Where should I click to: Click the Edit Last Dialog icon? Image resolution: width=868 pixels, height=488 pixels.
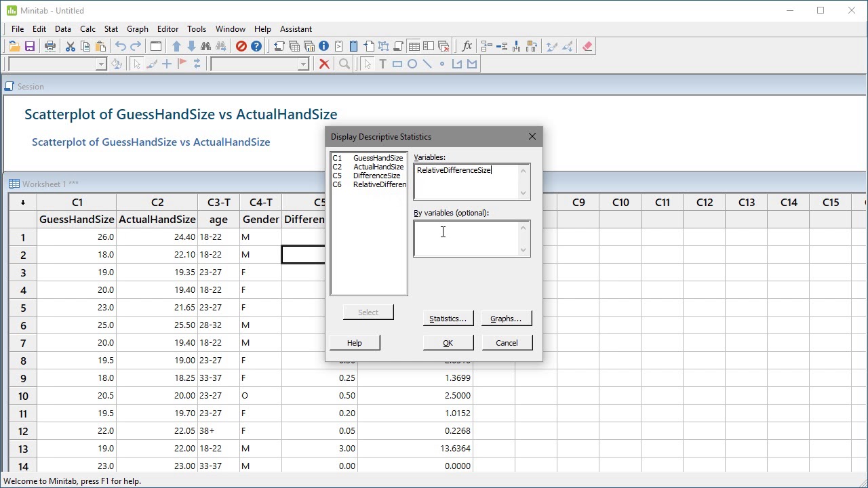(156, 47)
